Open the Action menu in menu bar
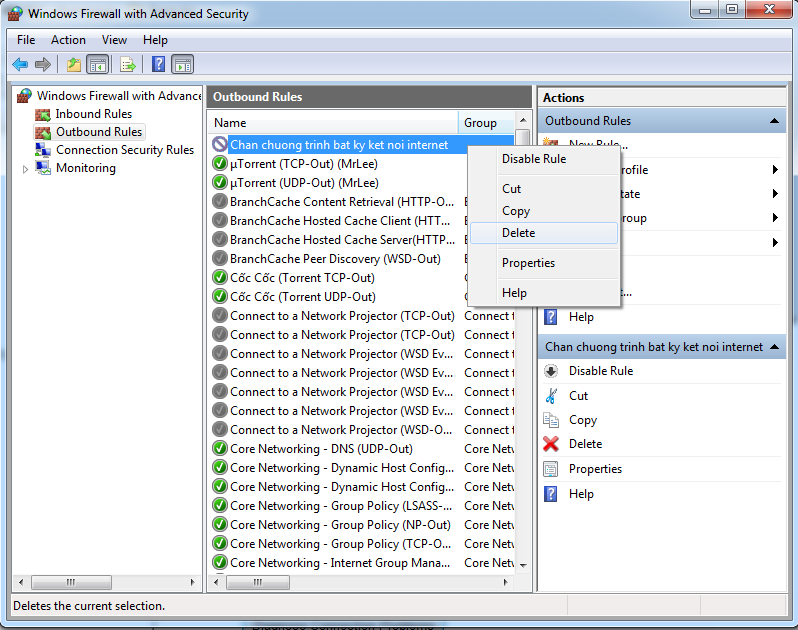This screenshot has height=630, width=798. (68, 40)
